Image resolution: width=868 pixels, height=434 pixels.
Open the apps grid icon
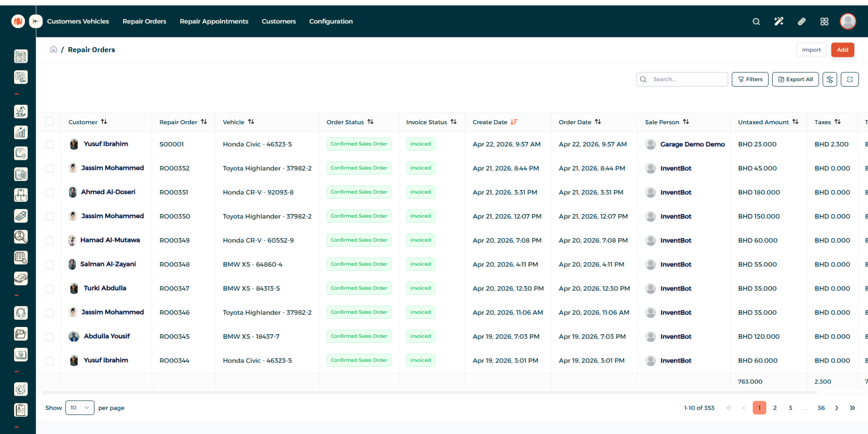pos(824,22)
